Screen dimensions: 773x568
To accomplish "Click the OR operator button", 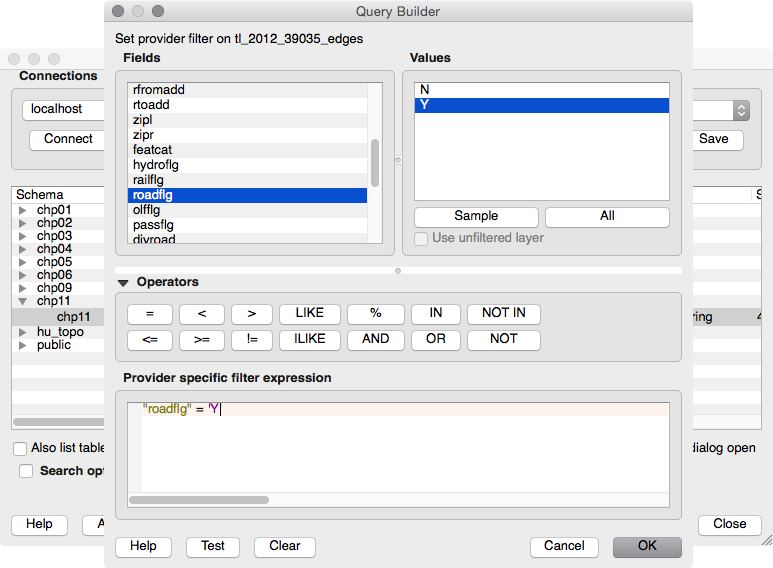I will pyautogui.click(x=435, y=339).
